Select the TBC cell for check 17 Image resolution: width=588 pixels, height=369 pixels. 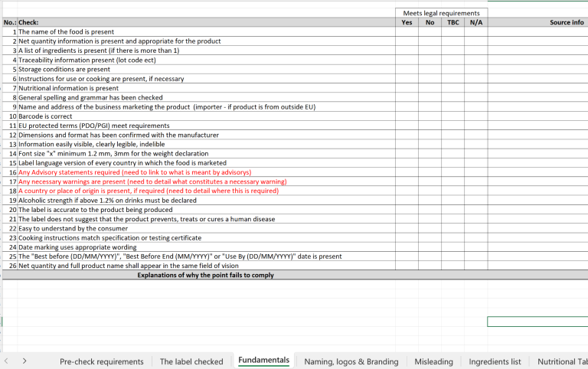(452, 181)
